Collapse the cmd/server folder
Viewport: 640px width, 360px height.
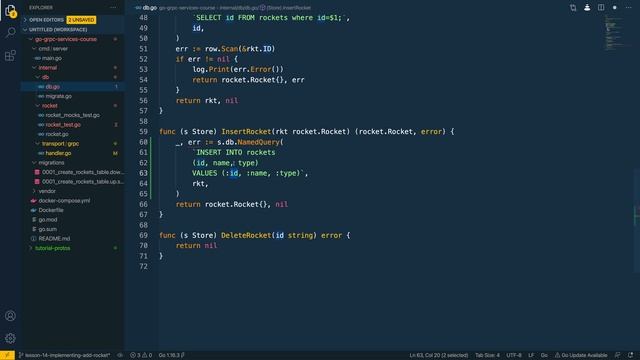(34, 49)
